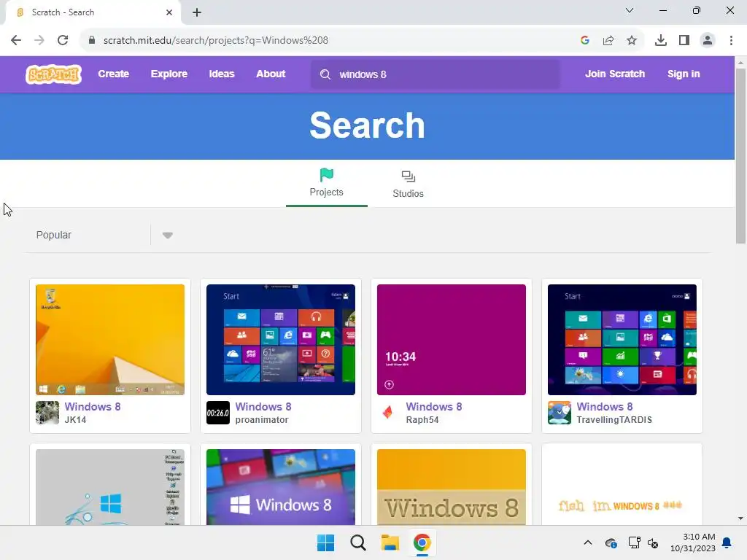Open the Explore page
The width and height of the screenshot is (747, 560).
169,74
